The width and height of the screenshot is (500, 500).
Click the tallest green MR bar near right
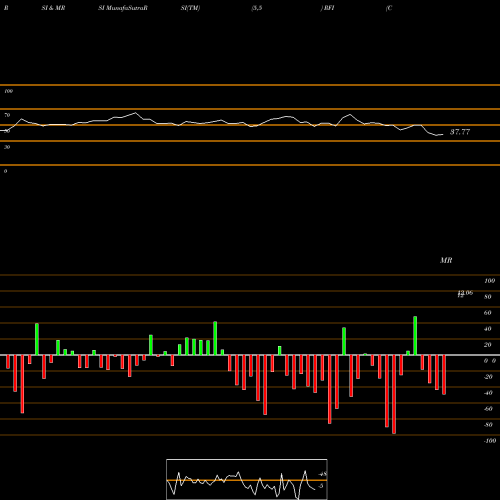tap(415, 336)
